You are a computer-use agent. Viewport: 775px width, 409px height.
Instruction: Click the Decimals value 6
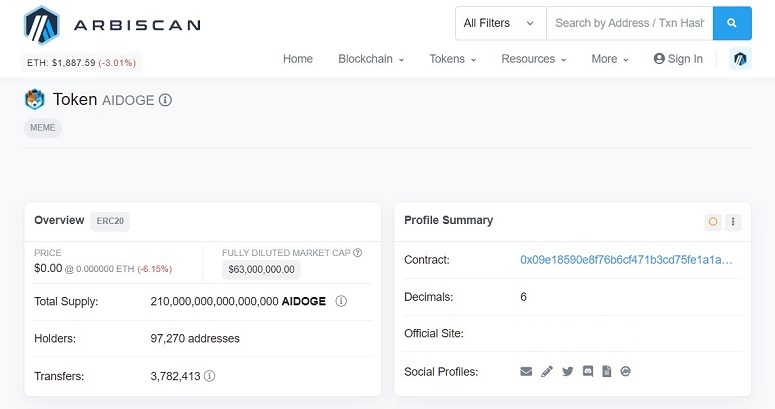point(523,297)
